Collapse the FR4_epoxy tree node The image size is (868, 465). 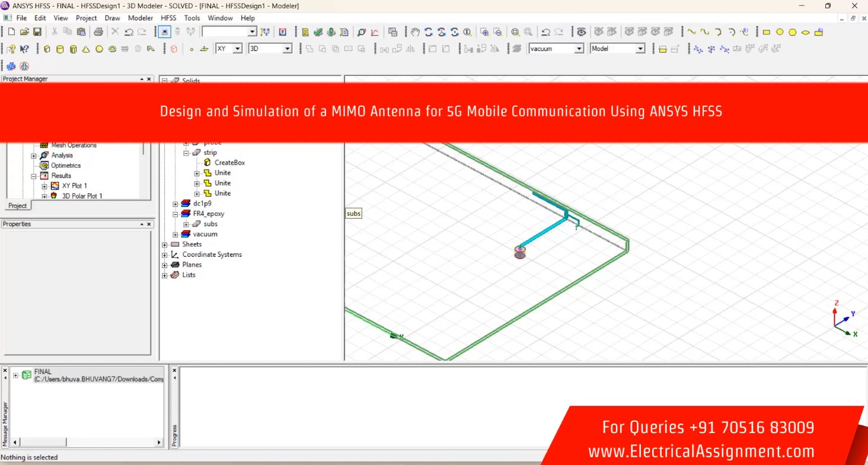pyautogui.click(x=175, y=214)
